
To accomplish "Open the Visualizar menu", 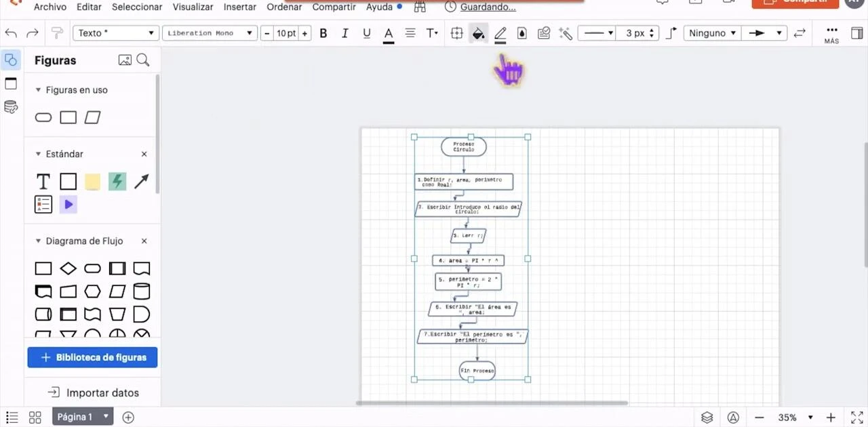I will point(193,7).
